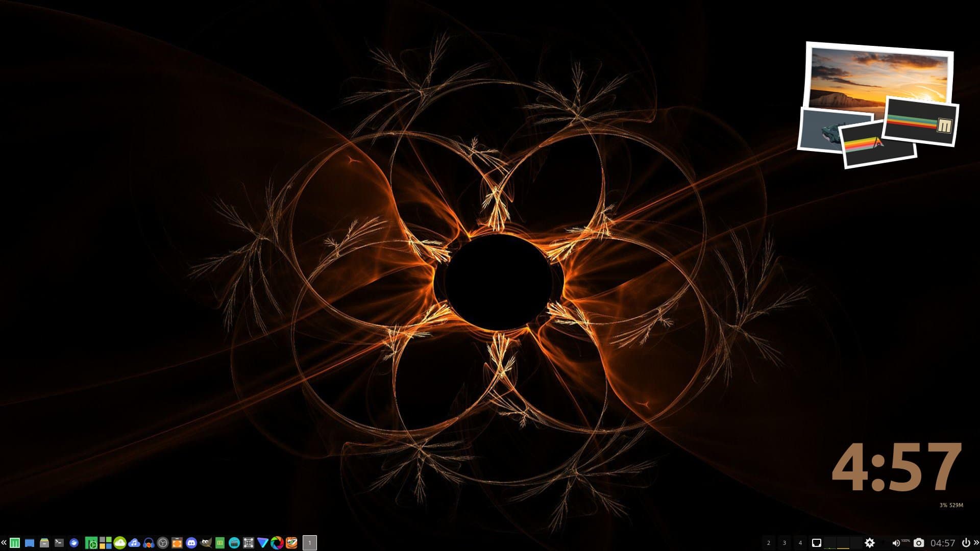980x551 pixels.
Task: Collapse the panel with right double-chevron
Action: pyautogui.click(x=976, y=543)
